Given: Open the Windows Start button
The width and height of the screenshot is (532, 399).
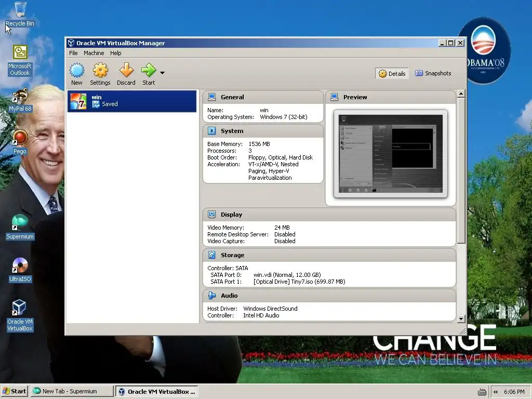Looking at the screenshot, I should [x=14, y=391].
